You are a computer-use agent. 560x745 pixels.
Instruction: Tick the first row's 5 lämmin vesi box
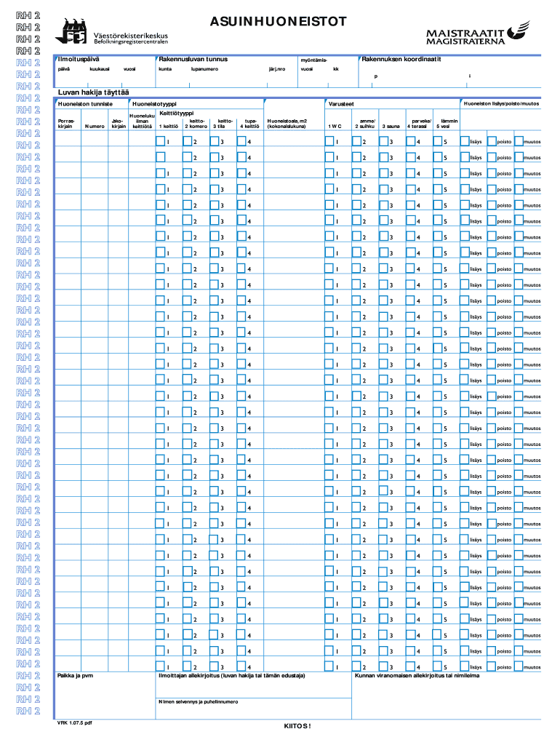(437, 140)
